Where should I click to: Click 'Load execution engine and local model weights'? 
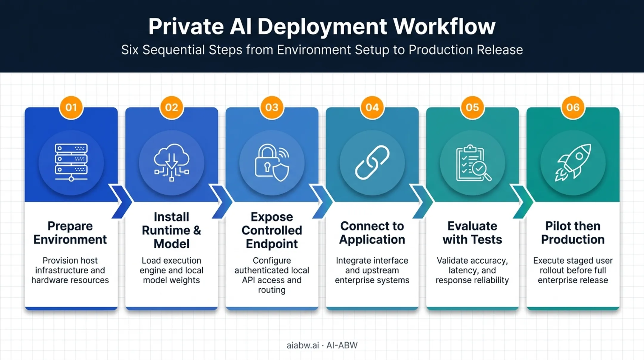coord(171,270)
